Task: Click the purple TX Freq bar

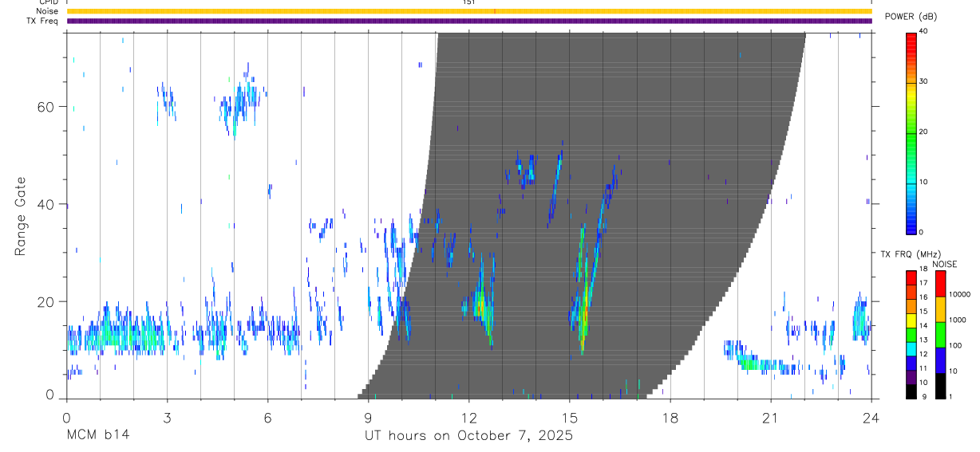Action: click(x=468, y=21)
